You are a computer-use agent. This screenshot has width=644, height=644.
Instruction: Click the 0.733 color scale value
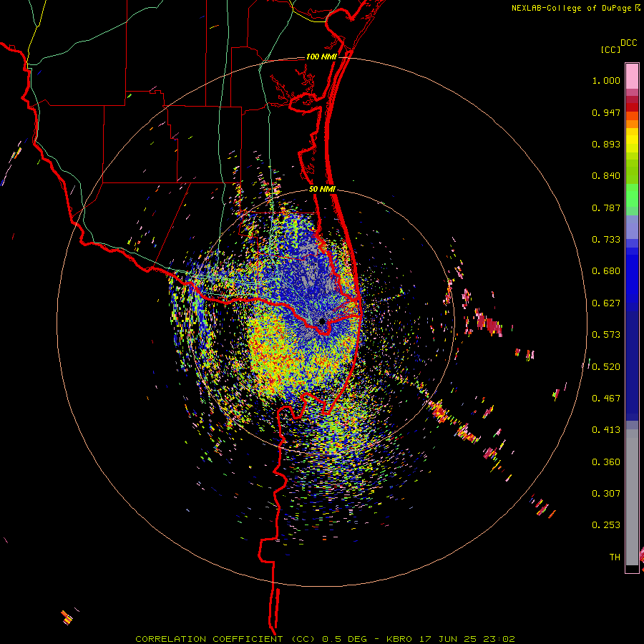tap(606, 240)
